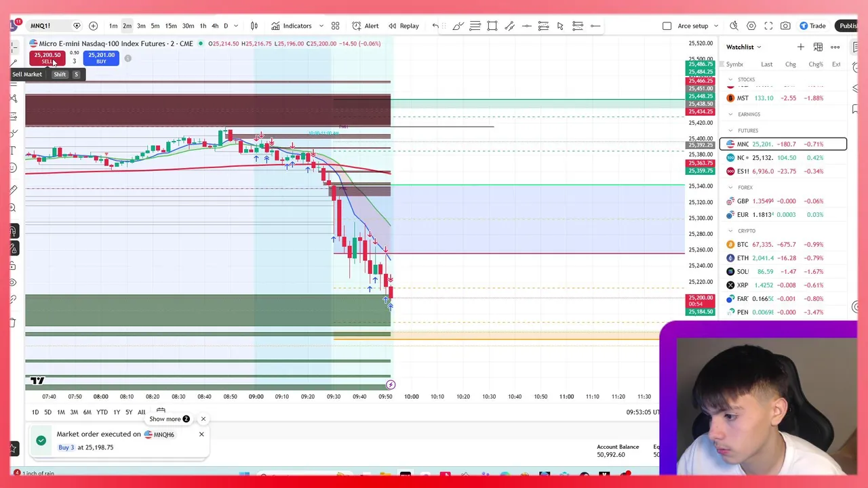868x488 pixels.
Task: Toggle the layout selection square checkbox
Action: click(667, 26)
